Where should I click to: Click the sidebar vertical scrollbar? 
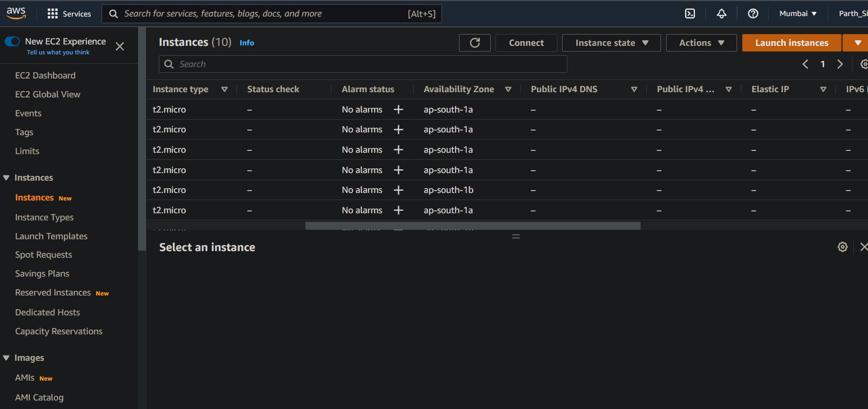click(142, 139)
